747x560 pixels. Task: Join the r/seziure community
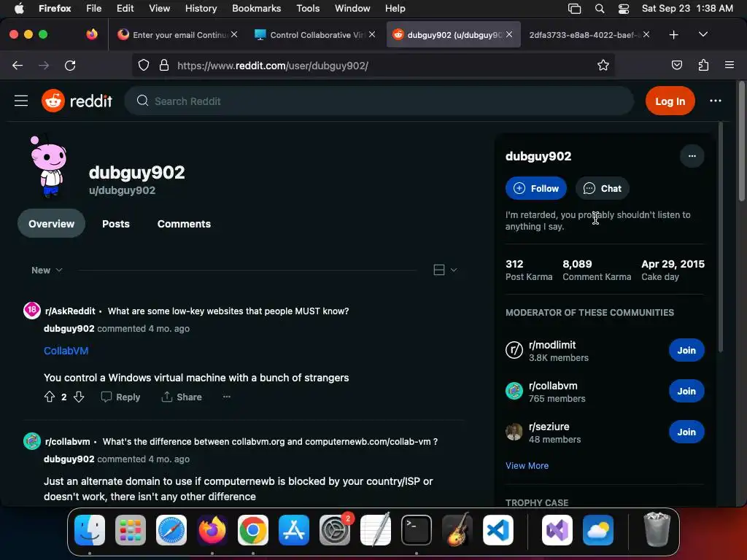pyautogui.click(x=686, y=432)
